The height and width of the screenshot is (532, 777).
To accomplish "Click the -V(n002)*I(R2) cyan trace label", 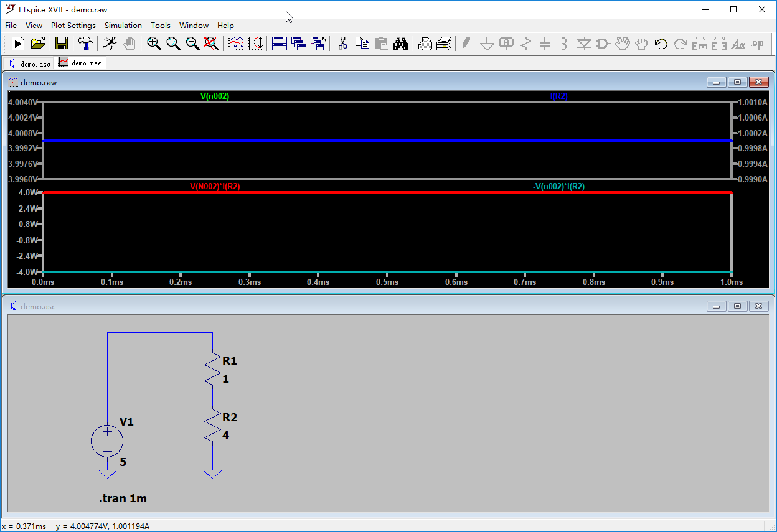I will 558,187.
